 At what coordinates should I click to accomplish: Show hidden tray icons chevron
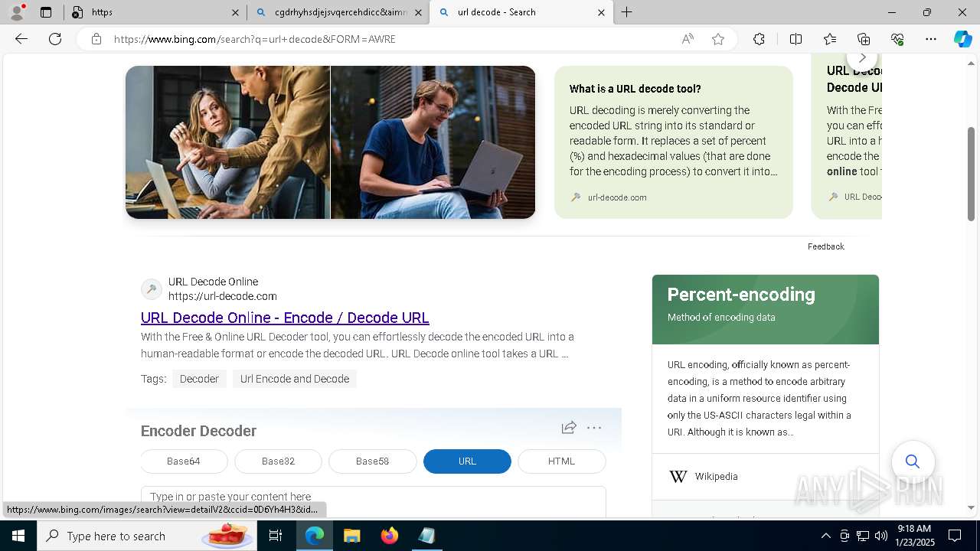click(x=825, y=536)
